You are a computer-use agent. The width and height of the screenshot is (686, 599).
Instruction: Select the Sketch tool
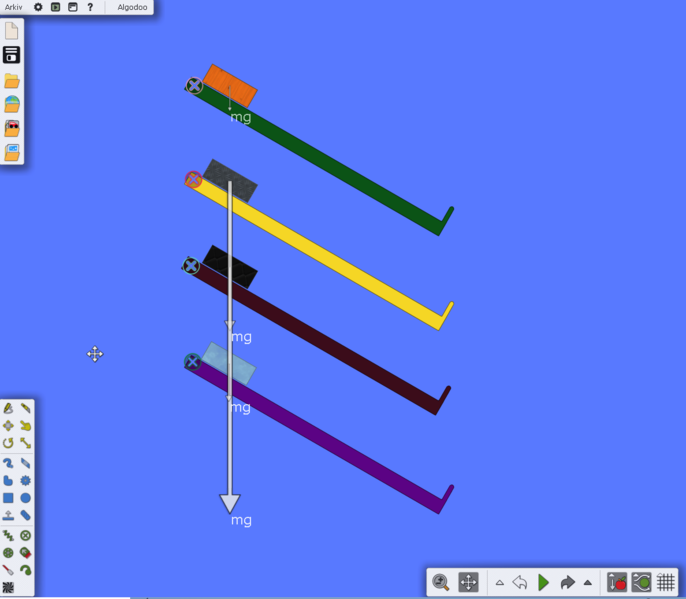(x=8, y=408)
